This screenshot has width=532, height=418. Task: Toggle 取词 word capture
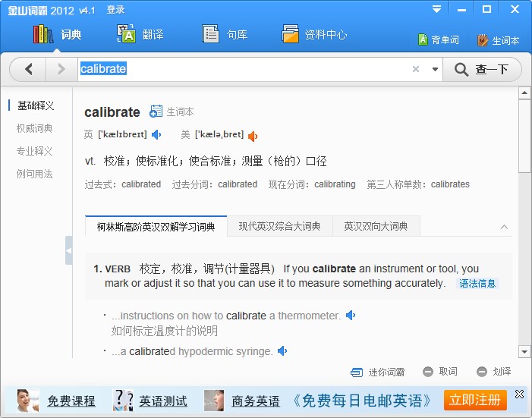click(440, 372)
